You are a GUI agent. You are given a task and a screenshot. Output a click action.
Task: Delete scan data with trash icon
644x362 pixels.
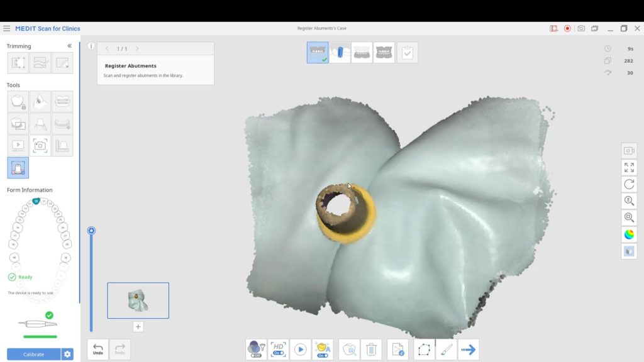point(371,349)
